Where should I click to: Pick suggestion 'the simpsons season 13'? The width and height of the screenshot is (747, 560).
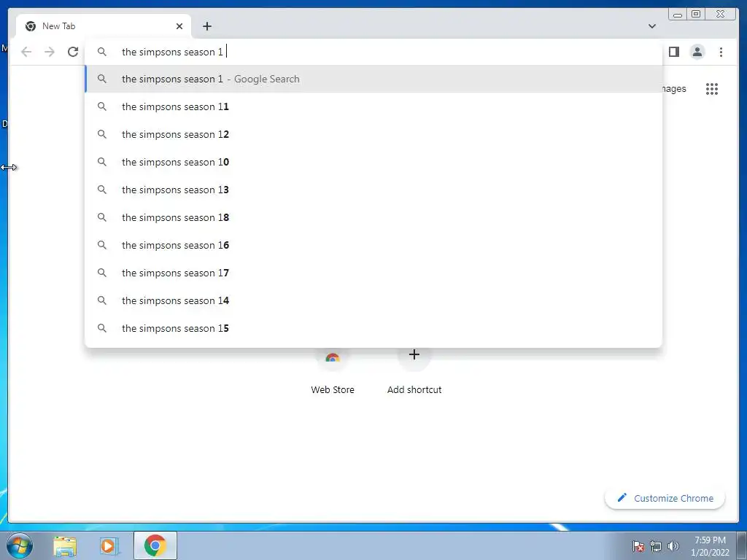pos(373,190)
